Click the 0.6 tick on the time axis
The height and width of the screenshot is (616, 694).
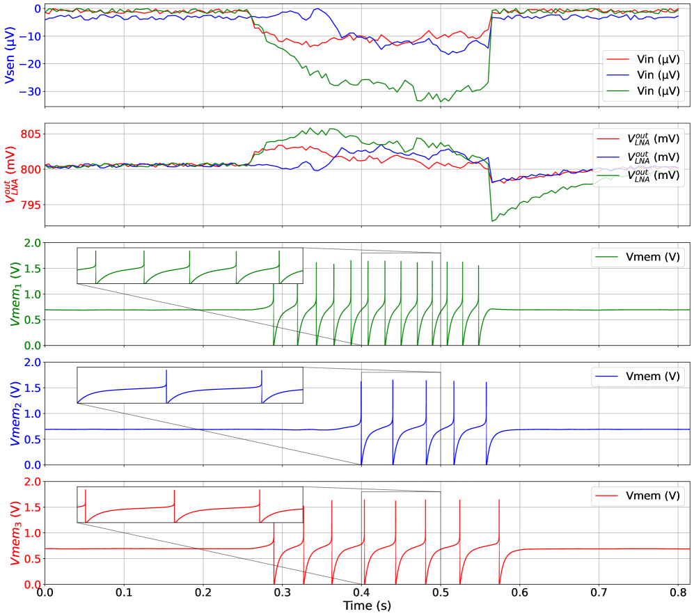point(519,592)
